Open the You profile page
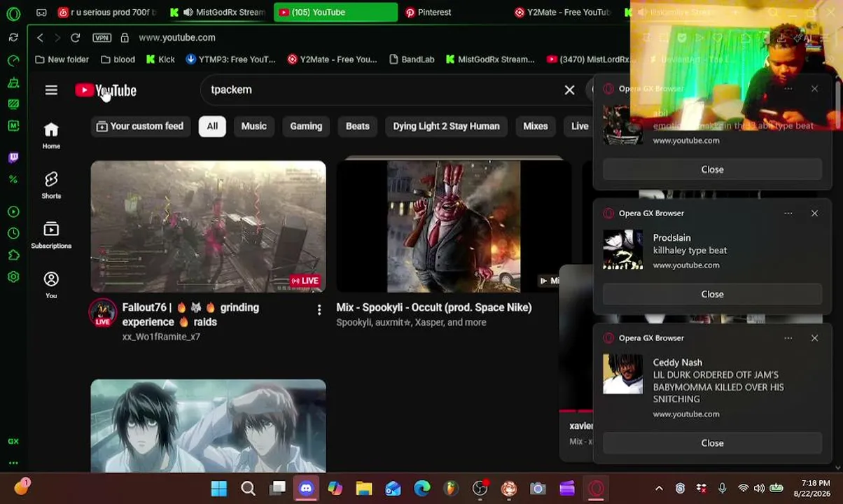 (x=51, y=285)
